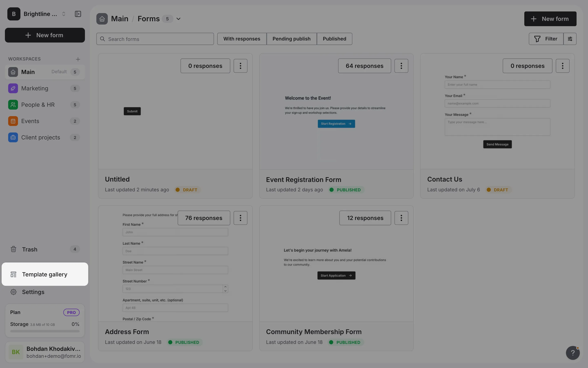Screen dimensions: 588x368
Task: Toggle the With responses filter
Action: click(242, 39)
